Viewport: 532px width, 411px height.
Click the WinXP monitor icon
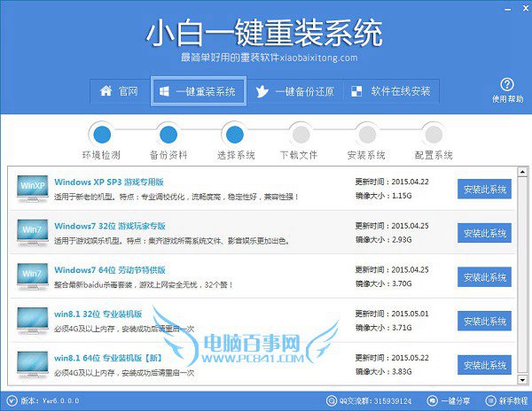(33, 189)
